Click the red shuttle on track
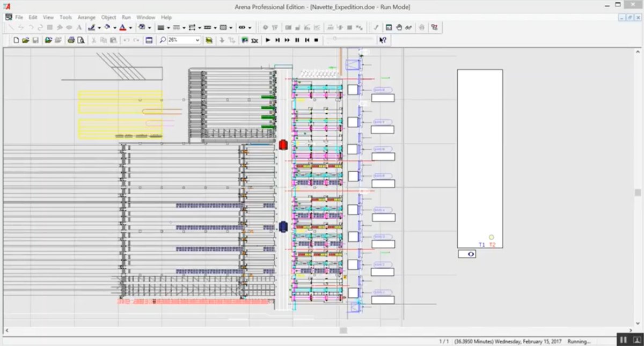 click(283, 144)
